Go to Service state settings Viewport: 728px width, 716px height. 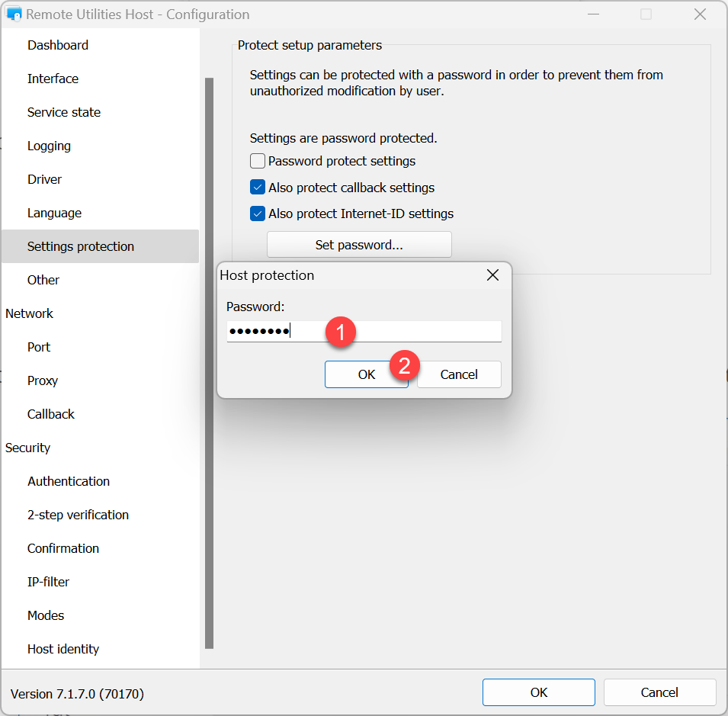tap(64, 112)
